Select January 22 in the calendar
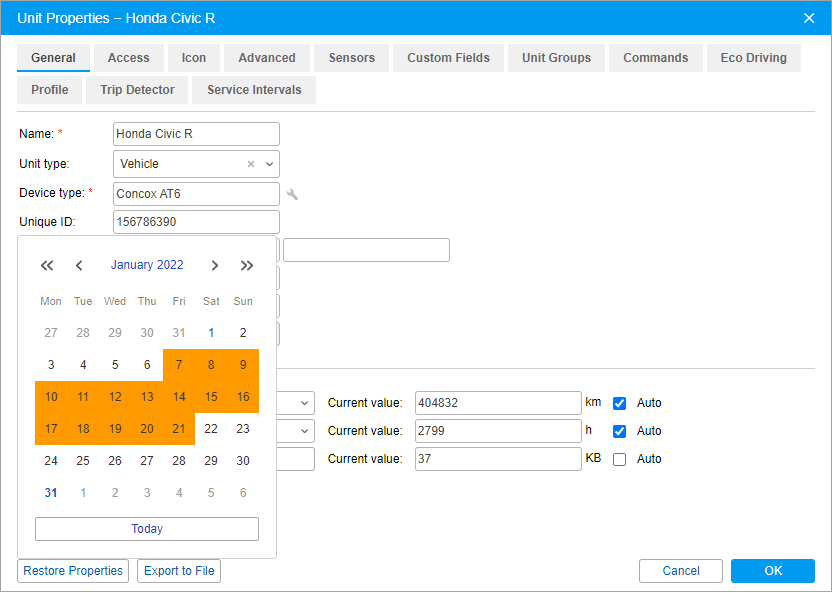The width and height of the screenshot is (832, 592). click(211, 429)
